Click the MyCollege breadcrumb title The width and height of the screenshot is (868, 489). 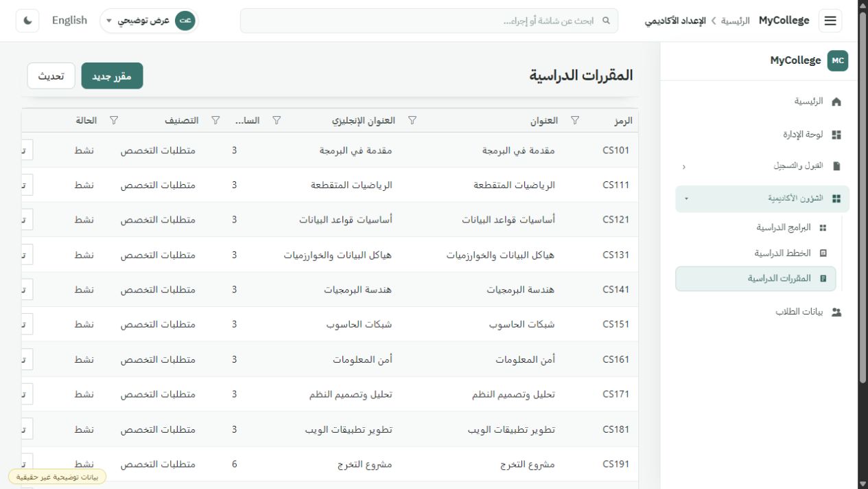coord(784,21)
